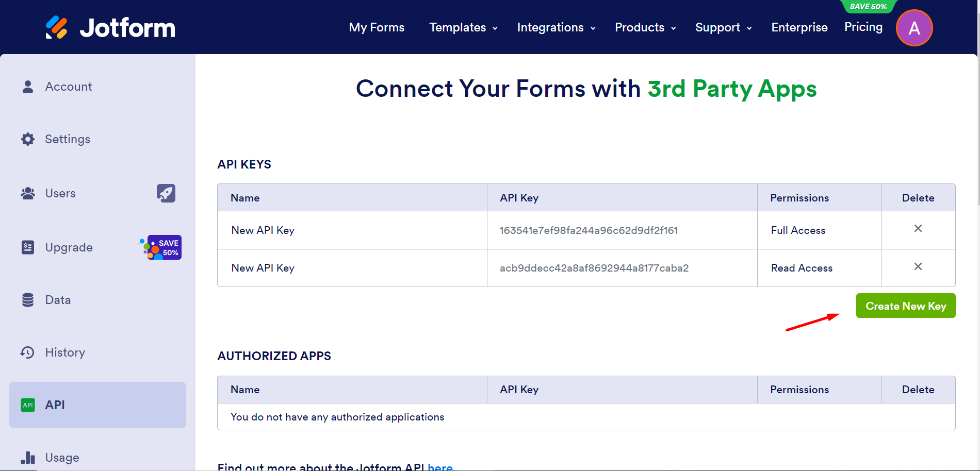This screenshot has width=980, height=471.
Task: Click the Data database icon
Action: [28, 300]
